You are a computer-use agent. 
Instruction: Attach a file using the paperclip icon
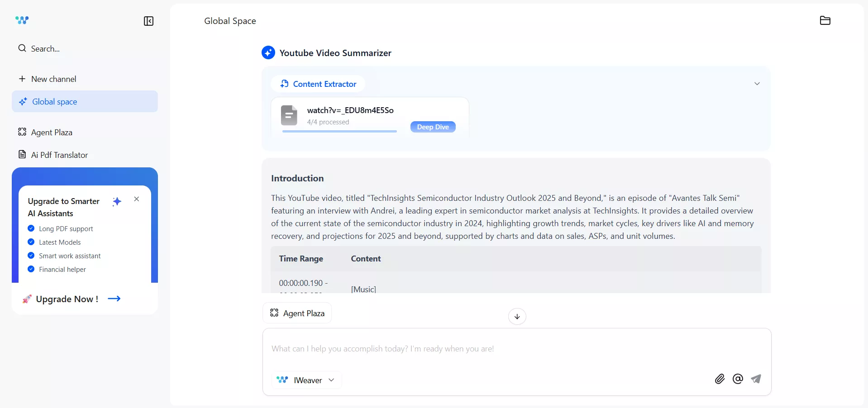(719, 380)
